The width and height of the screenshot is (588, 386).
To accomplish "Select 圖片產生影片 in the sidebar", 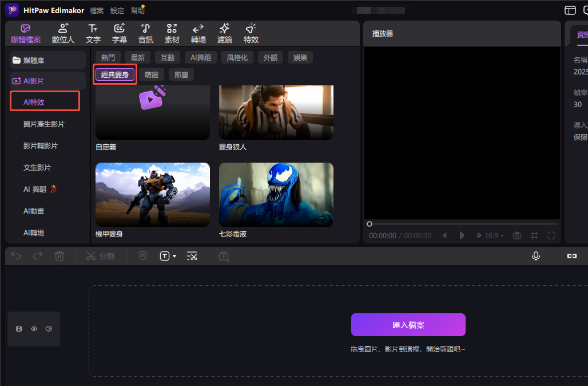I will [44, 124].
